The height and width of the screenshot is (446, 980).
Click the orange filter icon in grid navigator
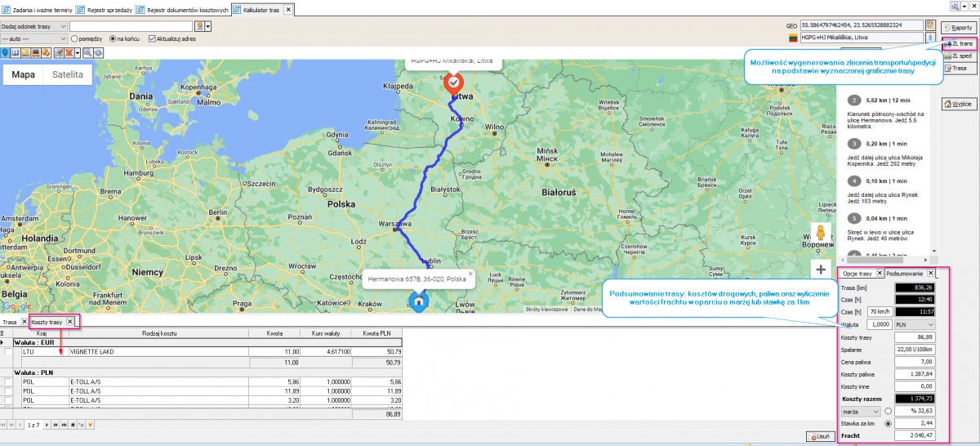(x=90, y=425)
